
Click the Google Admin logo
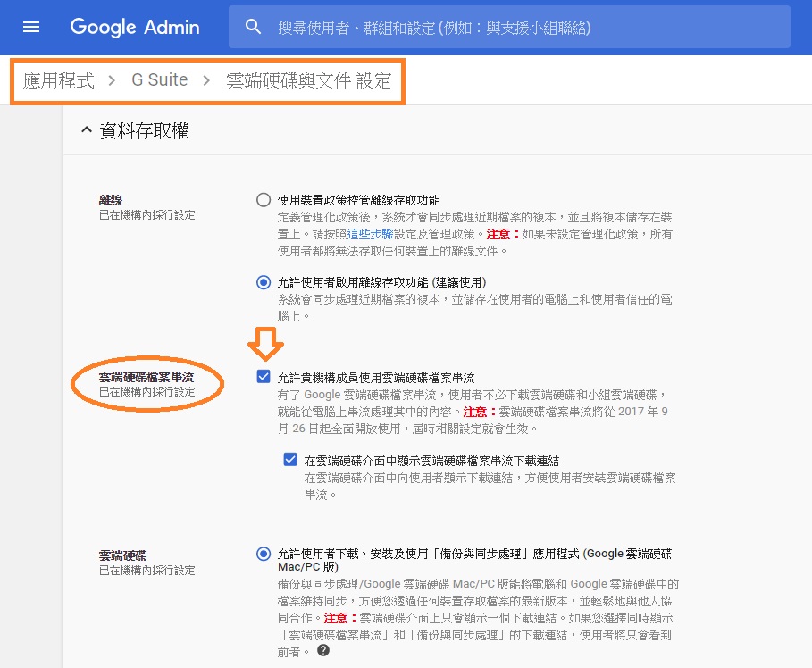pyautogui.click(x=135, y=27)
